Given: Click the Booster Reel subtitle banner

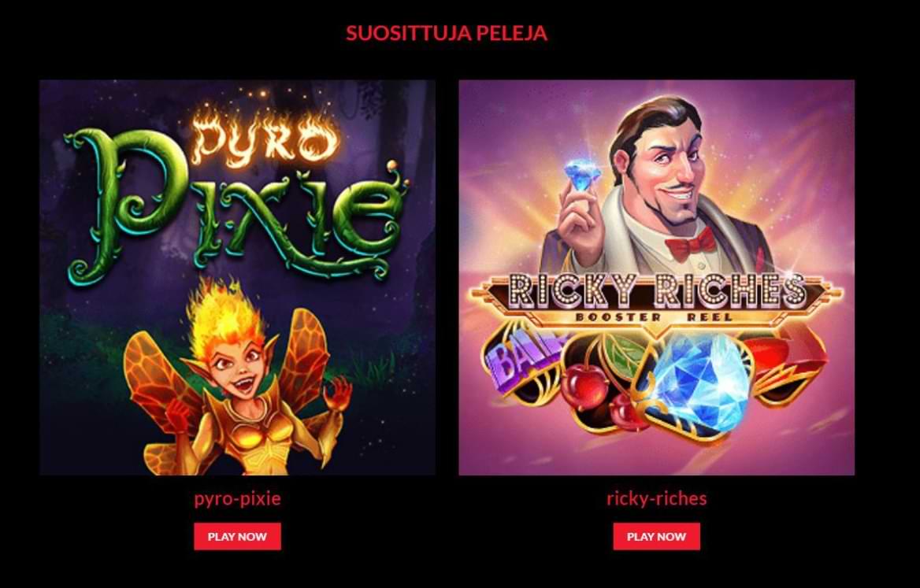Looking at the screenshot, I should click(655, 317).
